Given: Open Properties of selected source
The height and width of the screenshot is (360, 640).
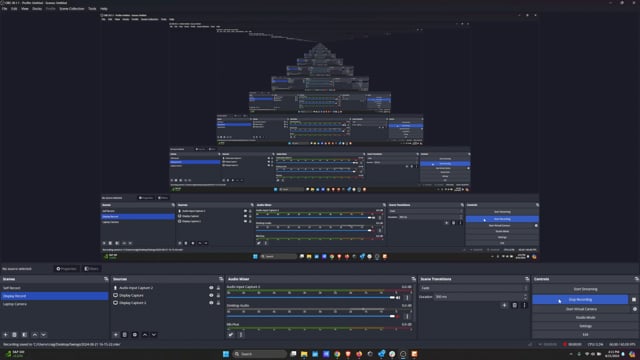Looking at the screenshot, I should (x=66, y=269).
